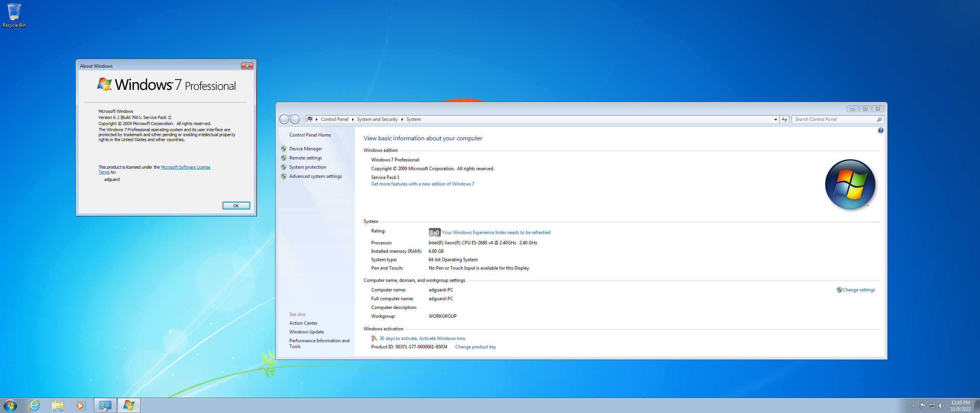Select Control Panel breadcrumb

335,119
